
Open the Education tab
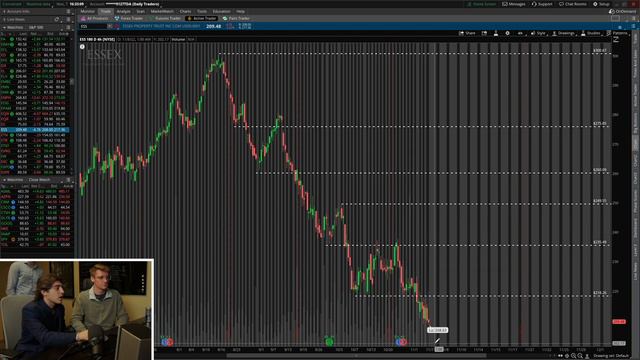pos(221,11)
